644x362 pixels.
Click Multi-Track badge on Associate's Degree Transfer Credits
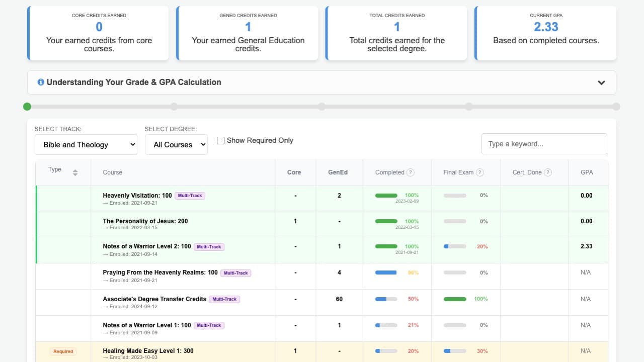point(224,299)
